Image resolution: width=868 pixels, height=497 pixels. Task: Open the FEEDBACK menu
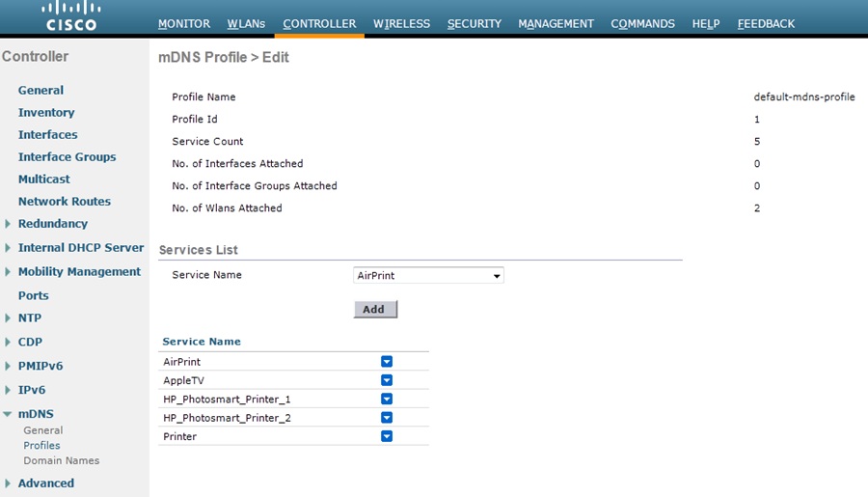pyautogui.click(x=766, y=24)
